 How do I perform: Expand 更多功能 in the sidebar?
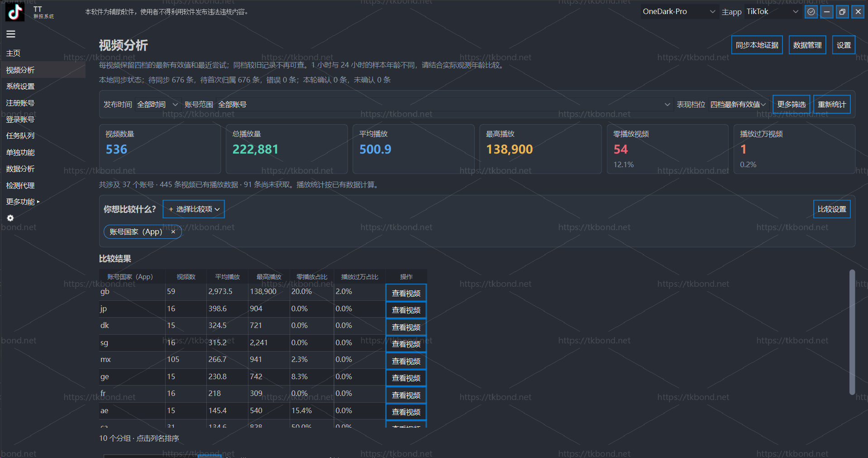click(x=23, y=202)
